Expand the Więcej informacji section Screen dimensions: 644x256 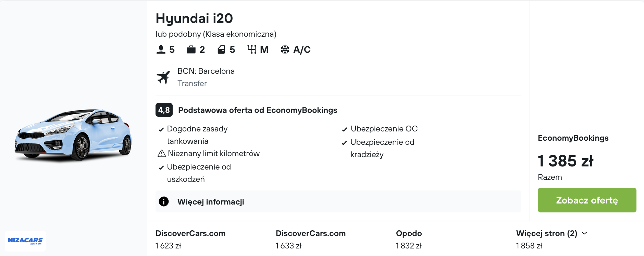point(211,202)
